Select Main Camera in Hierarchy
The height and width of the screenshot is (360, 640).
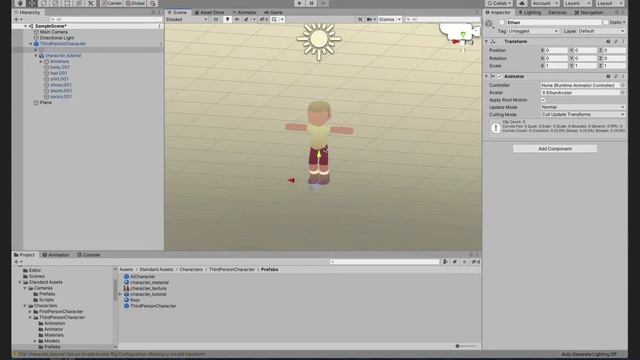pos(53,32)
